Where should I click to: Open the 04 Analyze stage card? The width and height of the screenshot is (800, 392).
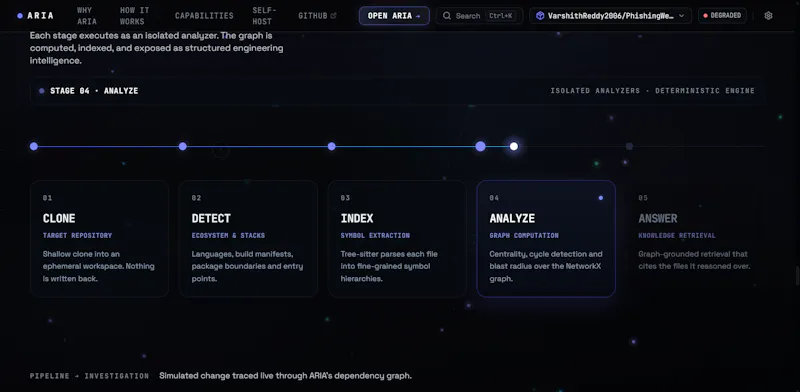coord(546,238)
